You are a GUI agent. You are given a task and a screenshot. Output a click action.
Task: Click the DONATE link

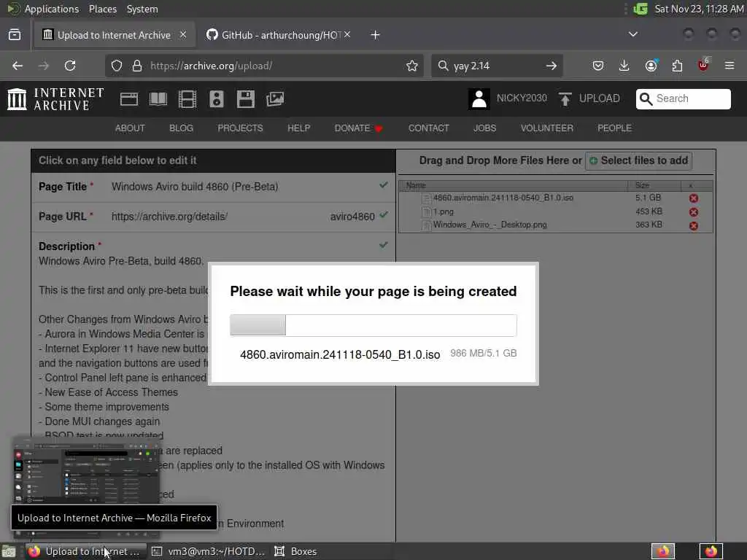[358, 128]
